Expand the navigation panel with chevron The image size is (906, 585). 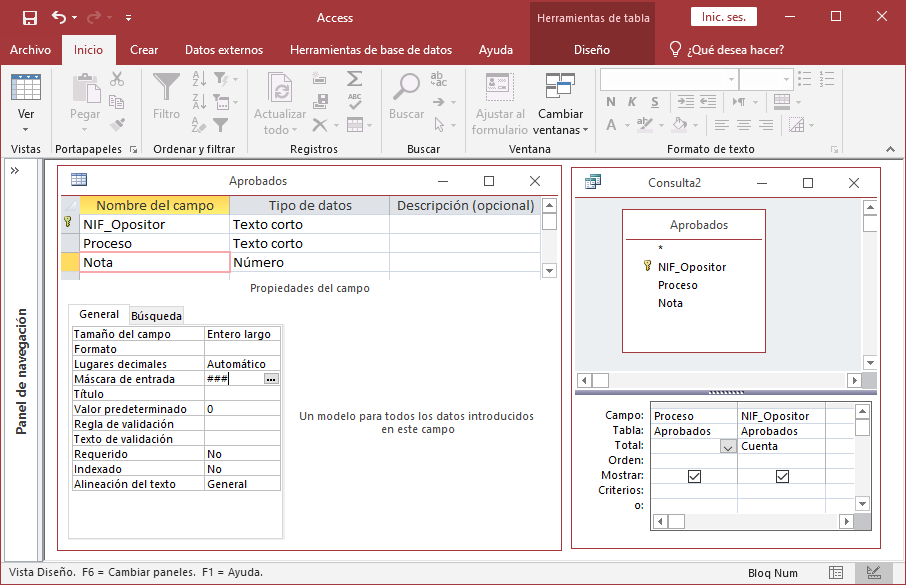click(15, 171)
